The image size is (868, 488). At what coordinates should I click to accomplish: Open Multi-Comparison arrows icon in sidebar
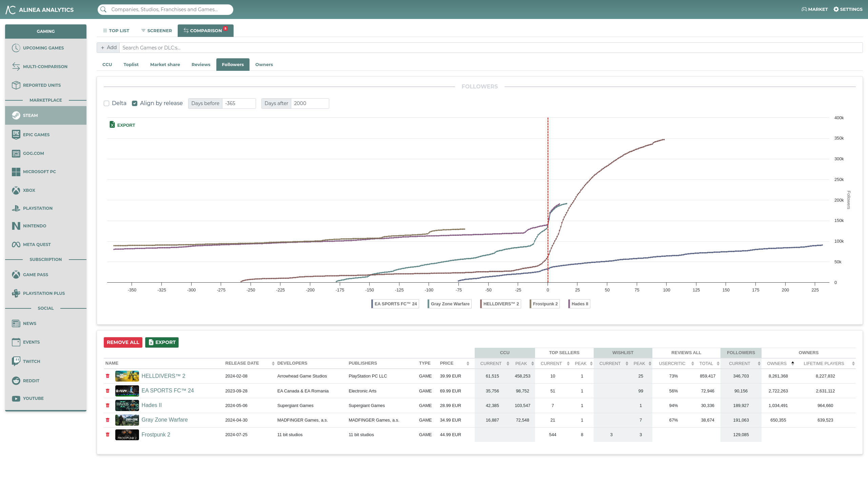tap(16, 66)
